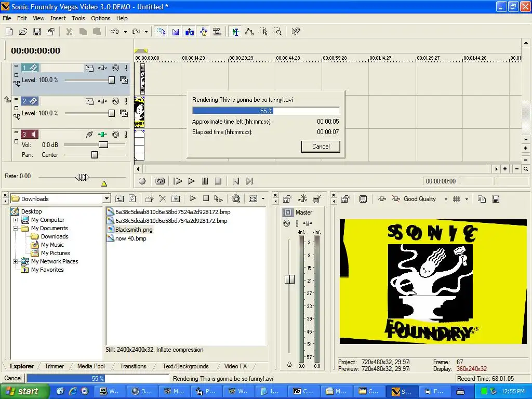The image size is (532, 399).
Task: Open the File menu
Action: pos(7,18)
